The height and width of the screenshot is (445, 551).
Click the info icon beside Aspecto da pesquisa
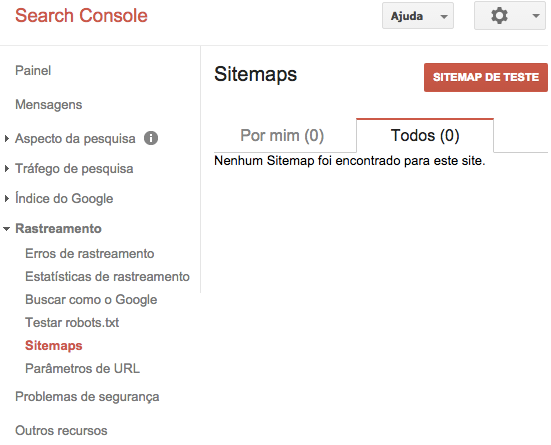click(x=151, y=138)
